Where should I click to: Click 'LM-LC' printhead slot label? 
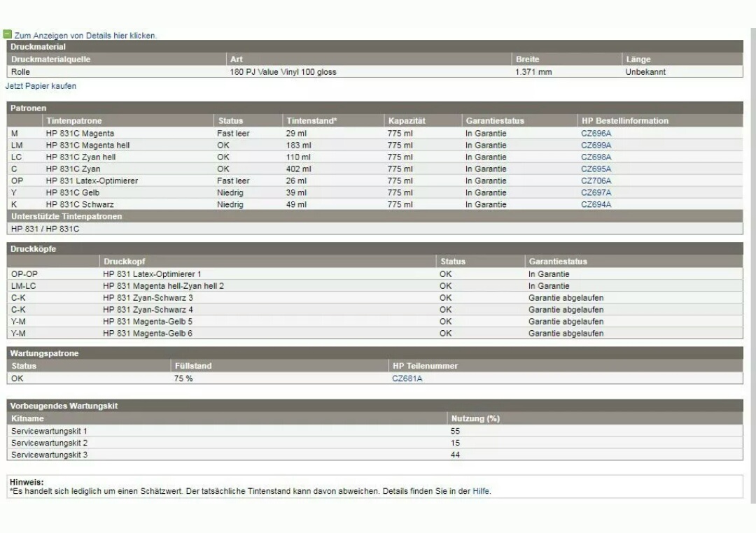(x=23, y=286)
